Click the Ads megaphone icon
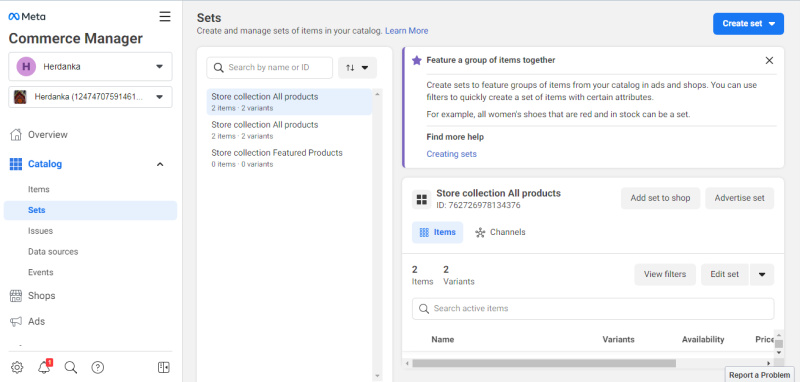The height and width of the screenshot is (382, 800). pyautogui.click(x=16, y=321)
